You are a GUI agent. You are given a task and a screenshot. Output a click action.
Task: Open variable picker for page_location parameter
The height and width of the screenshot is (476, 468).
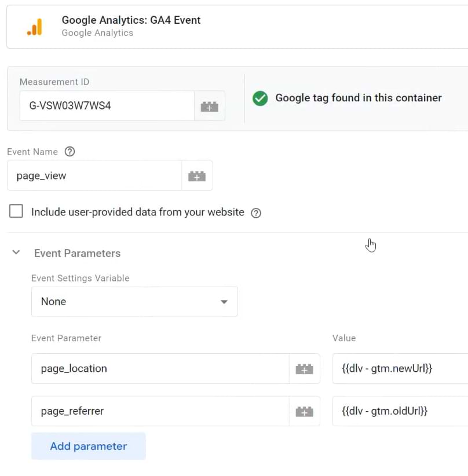pos(304,369)
